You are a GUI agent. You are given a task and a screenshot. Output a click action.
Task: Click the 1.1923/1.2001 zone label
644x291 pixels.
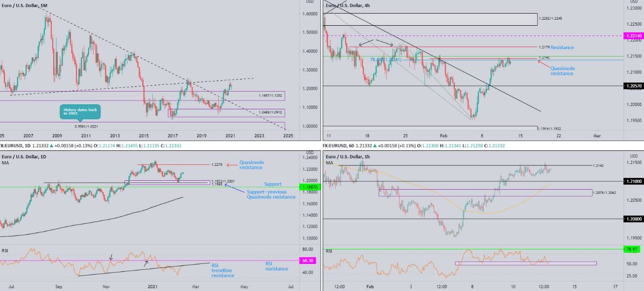coord(222,181)
